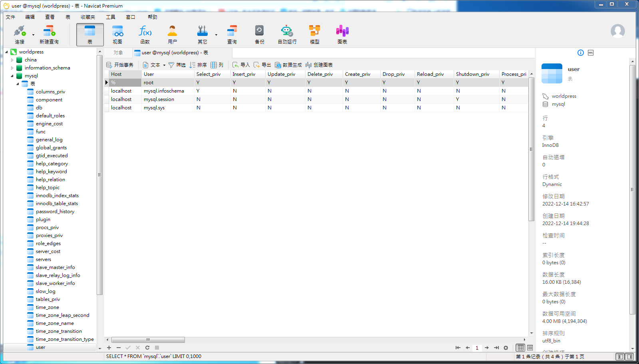Image resolution: width=639 pixels, height=364 pixels.
Task: Collapse the worldpress connection node
Action: click(x=7, y=52)
